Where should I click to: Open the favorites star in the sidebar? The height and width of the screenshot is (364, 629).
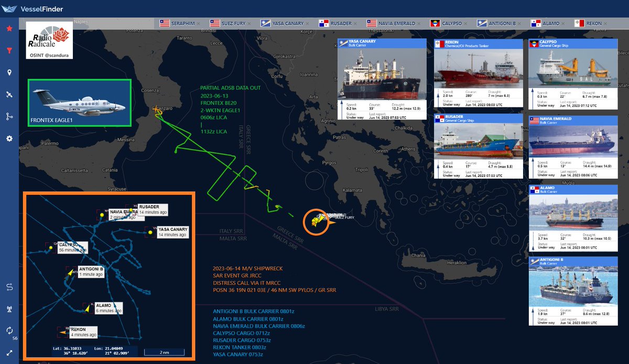tap(9, 28)
